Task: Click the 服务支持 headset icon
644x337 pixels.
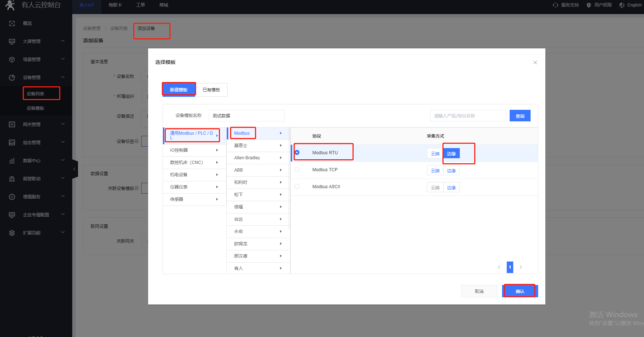Action: tap(556, 5)
